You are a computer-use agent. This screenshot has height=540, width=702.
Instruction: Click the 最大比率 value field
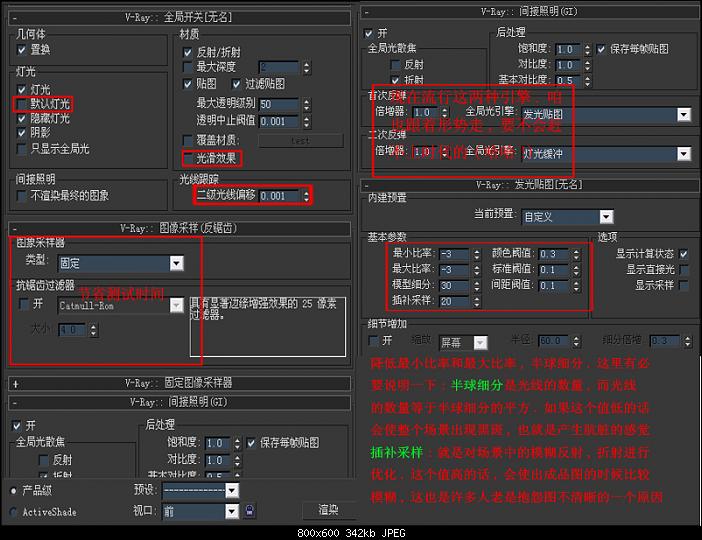454,270
